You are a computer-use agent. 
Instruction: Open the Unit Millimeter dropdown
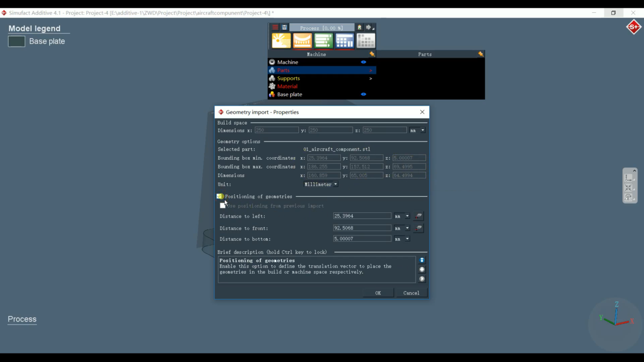tap(321, 184)
